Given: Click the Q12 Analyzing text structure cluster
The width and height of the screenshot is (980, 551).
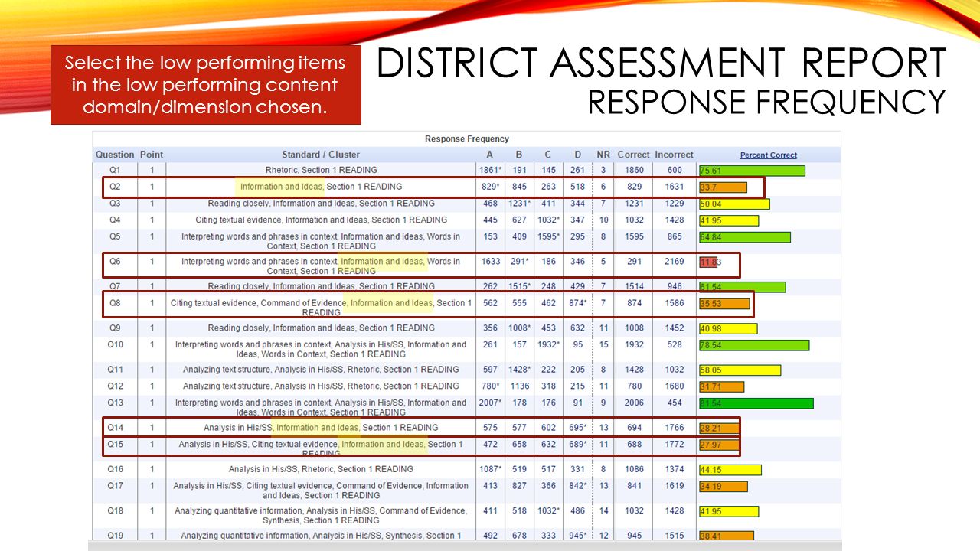Looking at the screenshot, I should [x=321, y=386].
